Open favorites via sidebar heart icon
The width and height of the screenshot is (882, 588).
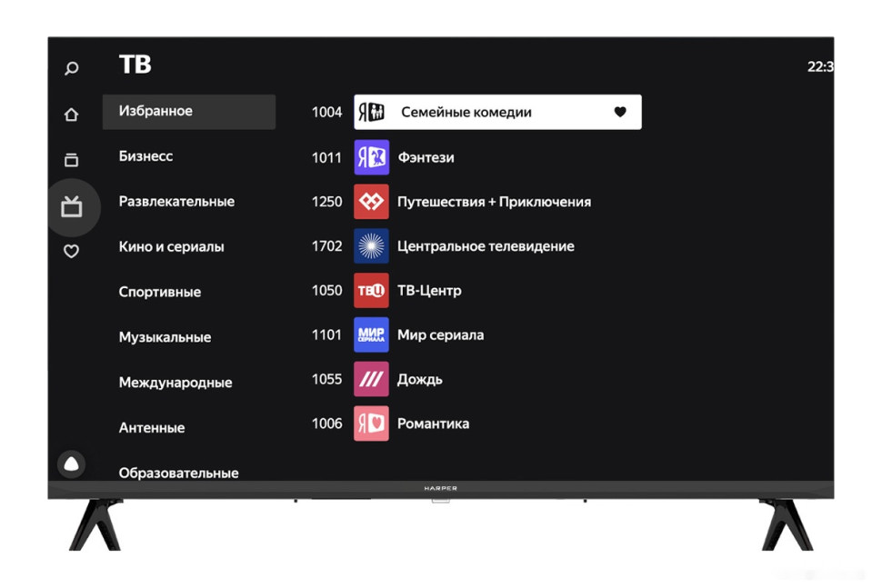(x=72, y=252)
